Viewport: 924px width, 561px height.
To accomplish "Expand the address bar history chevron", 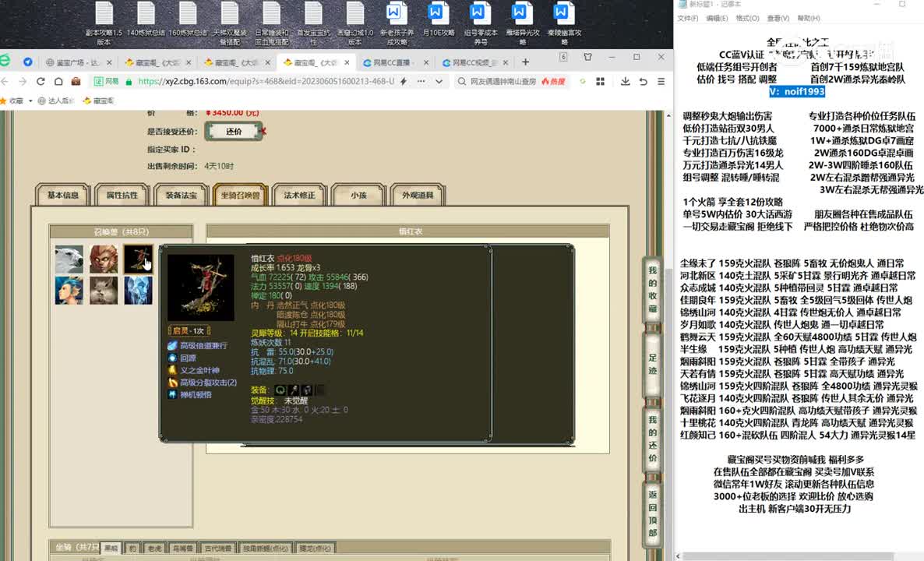I will point(439,81).
